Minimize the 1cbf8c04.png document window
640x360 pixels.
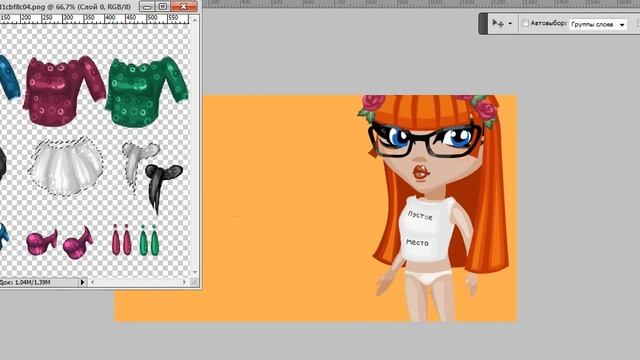coord(147,7)
